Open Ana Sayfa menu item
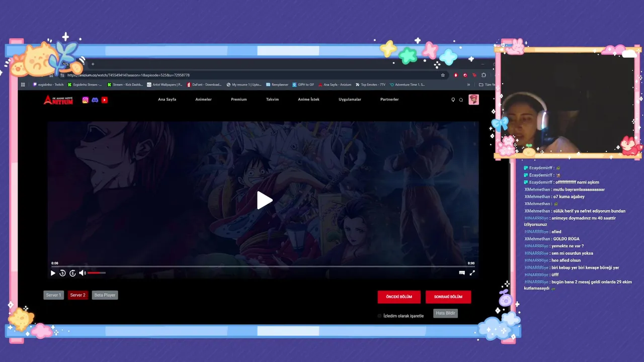 167,100
